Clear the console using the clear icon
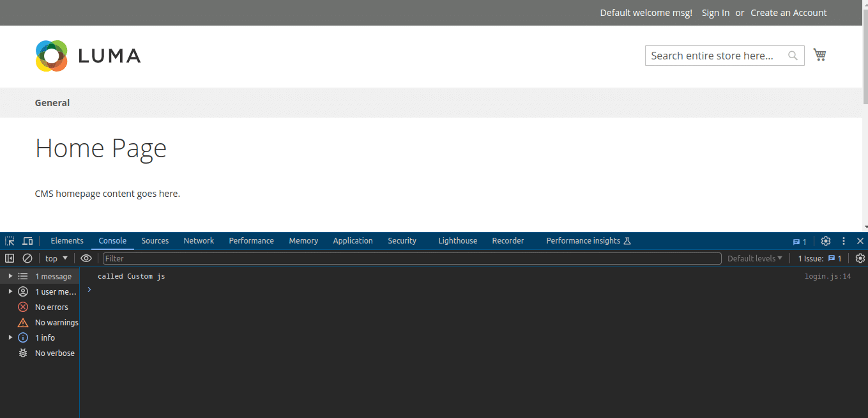 (27, 258)
